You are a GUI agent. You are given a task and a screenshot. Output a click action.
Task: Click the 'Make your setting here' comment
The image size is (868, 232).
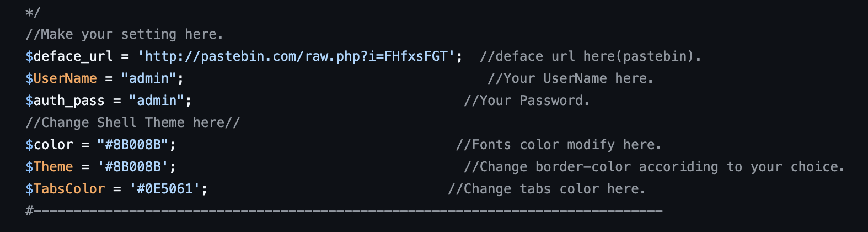[x=124, y=34]
